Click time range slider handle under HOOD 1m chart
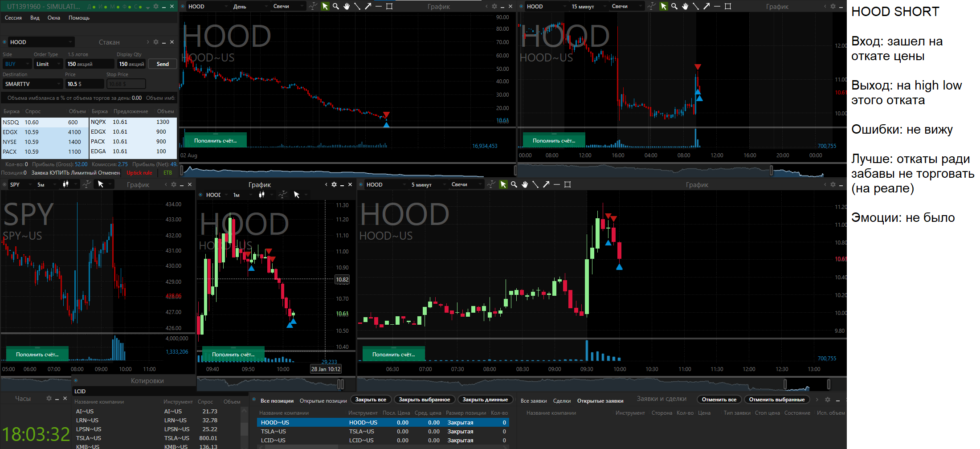The width and height of the screenshot is (980, 449). pos(341,384)
